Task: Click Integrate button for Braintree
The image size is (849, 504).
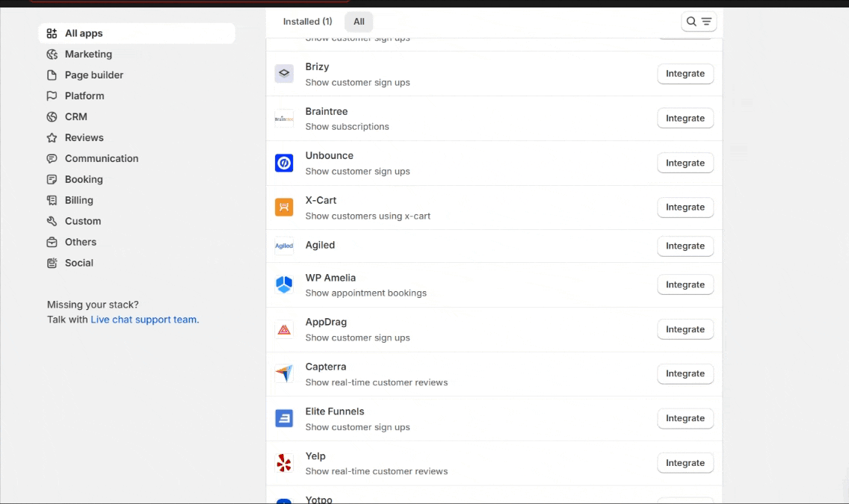Action: click(x=685, y=119)
